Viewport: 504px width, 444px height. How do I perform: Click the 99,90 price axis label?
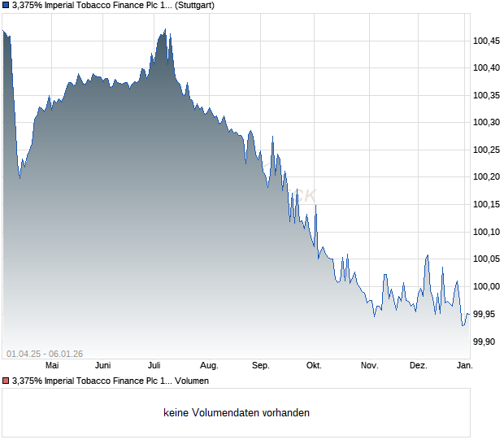click(486, 342)
